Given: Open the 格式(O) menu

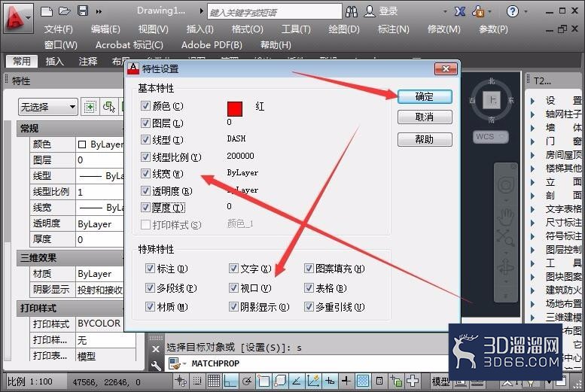Looking at the screenshot, I should pyautogui.click(x=248, y=29).
